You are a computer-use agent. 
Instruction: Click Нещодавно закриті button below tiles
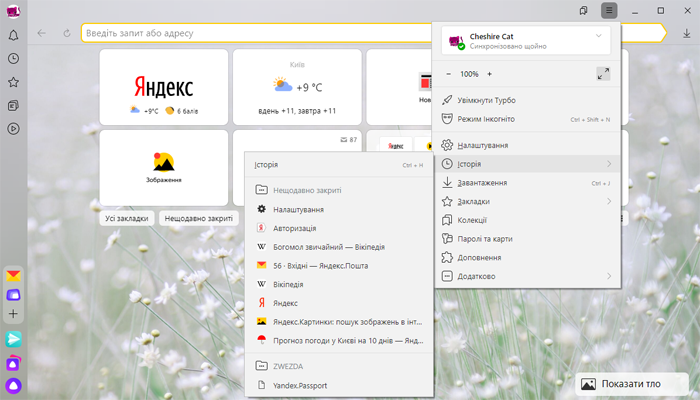point(199,218)
